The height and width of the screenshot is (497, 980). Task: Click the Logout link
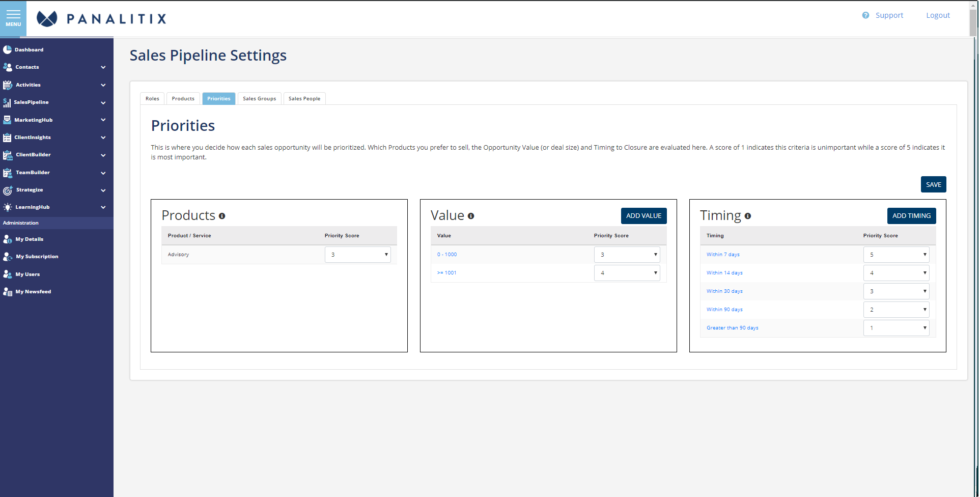pos(938,15)
